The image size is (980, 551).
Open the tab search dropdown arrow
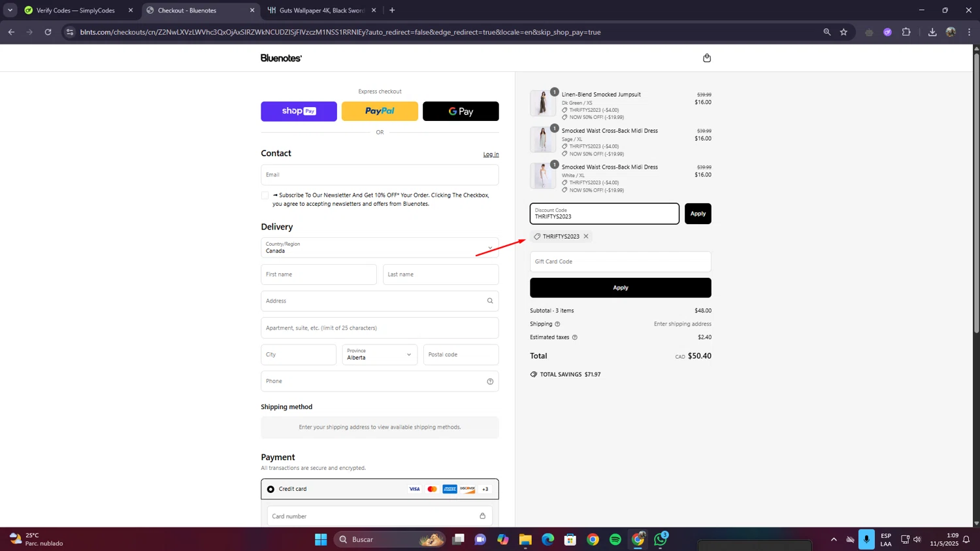pos(10,10)
